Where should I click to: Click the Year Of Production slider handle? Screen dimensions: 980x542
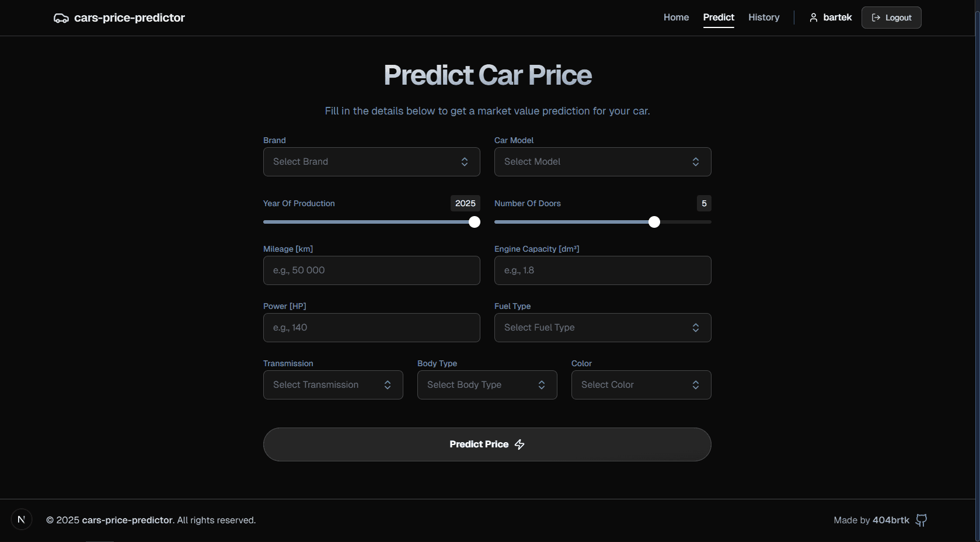[474, 222]
